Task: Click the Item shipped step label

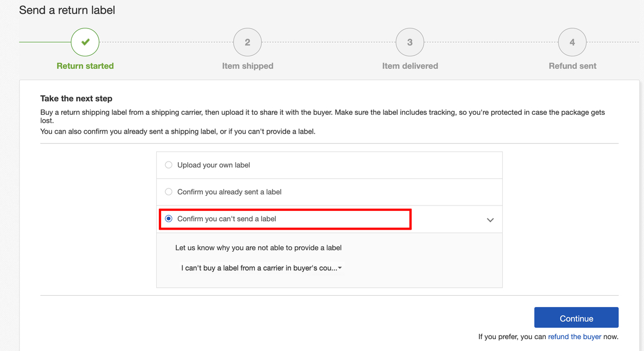Action: click(x=248, y=66)
